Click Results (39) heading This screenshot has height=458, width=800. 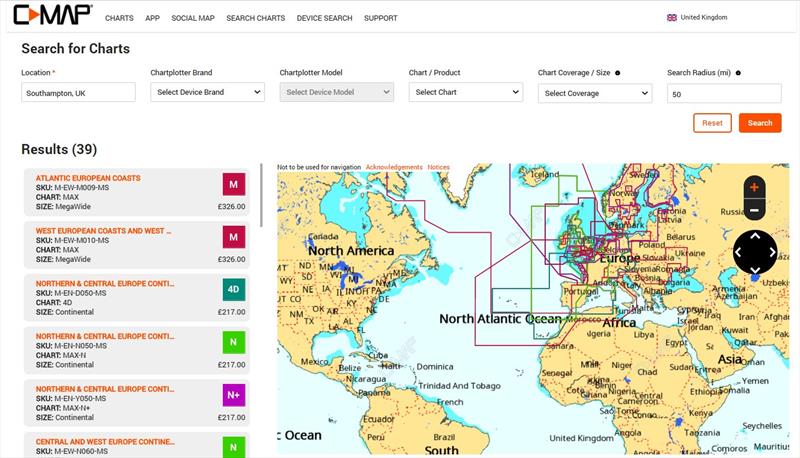tap(59, 149)
